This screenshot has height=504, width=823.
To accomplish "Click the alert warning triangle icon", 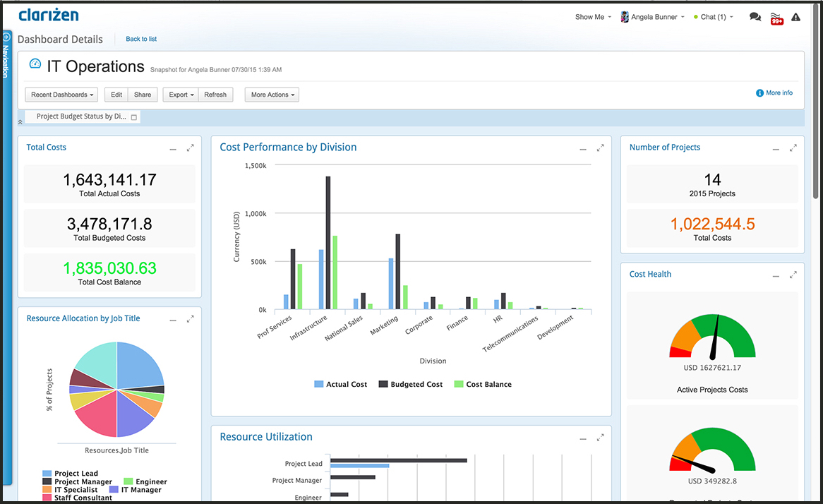I will (796, 17).
